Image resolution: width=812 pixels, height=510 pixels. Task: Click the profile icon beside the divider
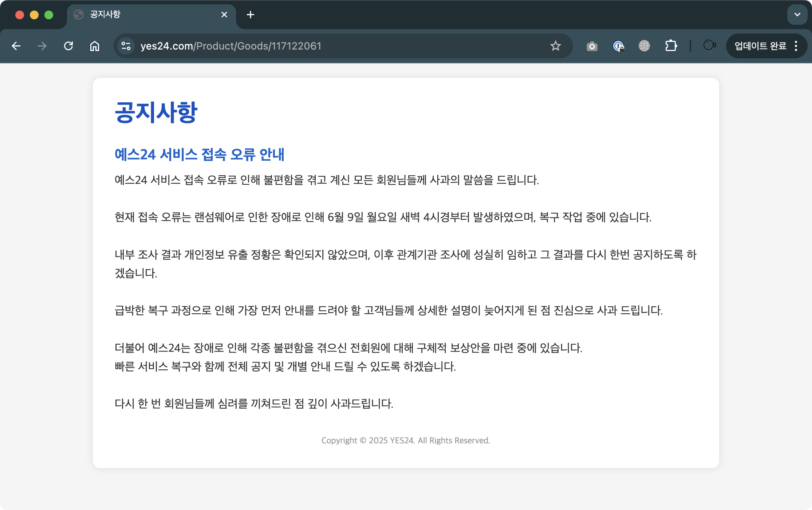click(709, 45)
